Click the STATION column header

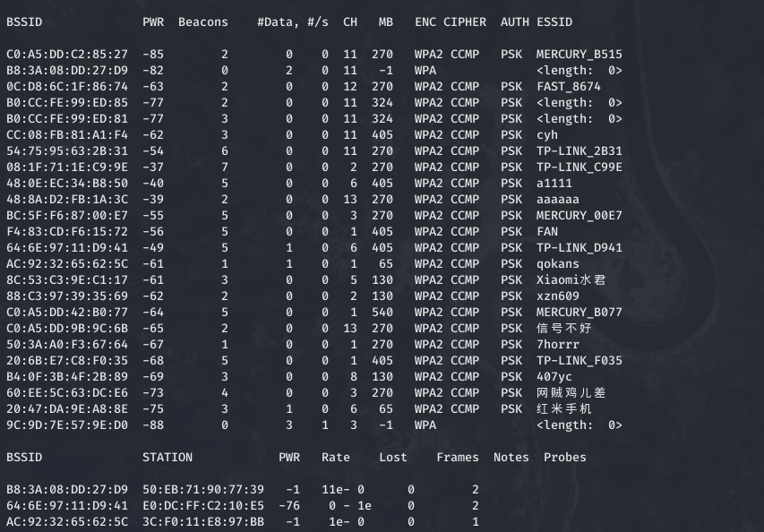(167, 458)
